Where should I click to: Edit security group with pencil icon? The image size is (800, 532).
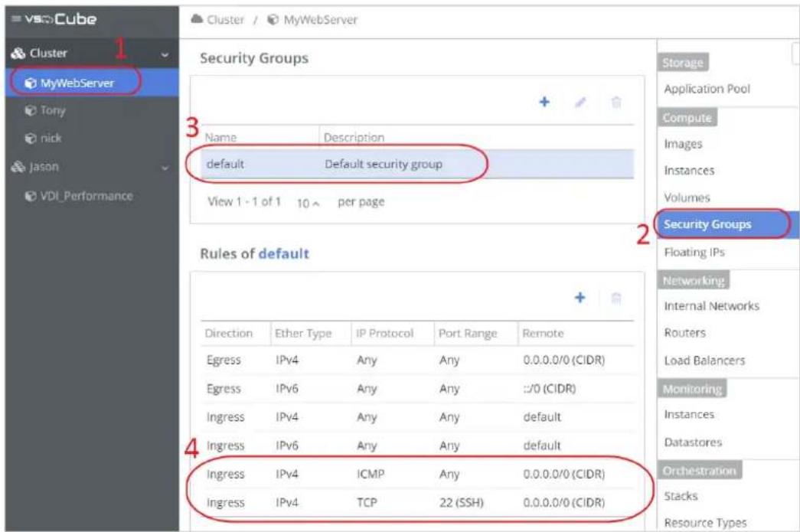pyautogui.click(x=580, y=102)
